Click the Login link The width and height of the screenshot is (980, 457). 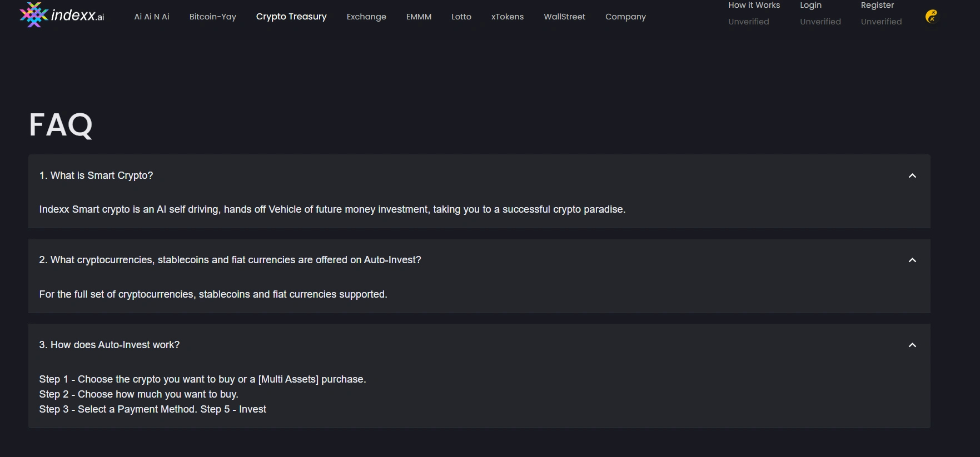pos(810,5)
